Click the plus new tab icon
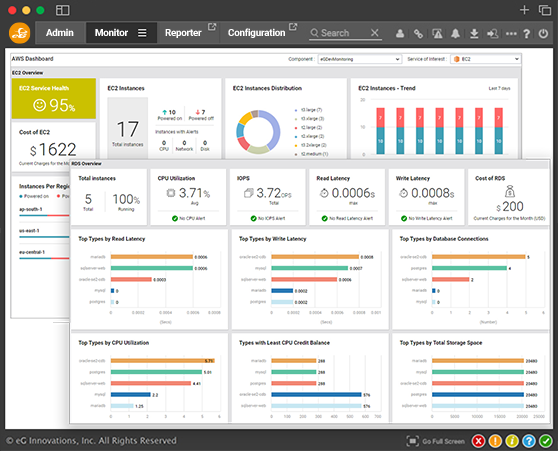This screenshot has height=451, width=558. pyautogui.click(x=524, y=10)
